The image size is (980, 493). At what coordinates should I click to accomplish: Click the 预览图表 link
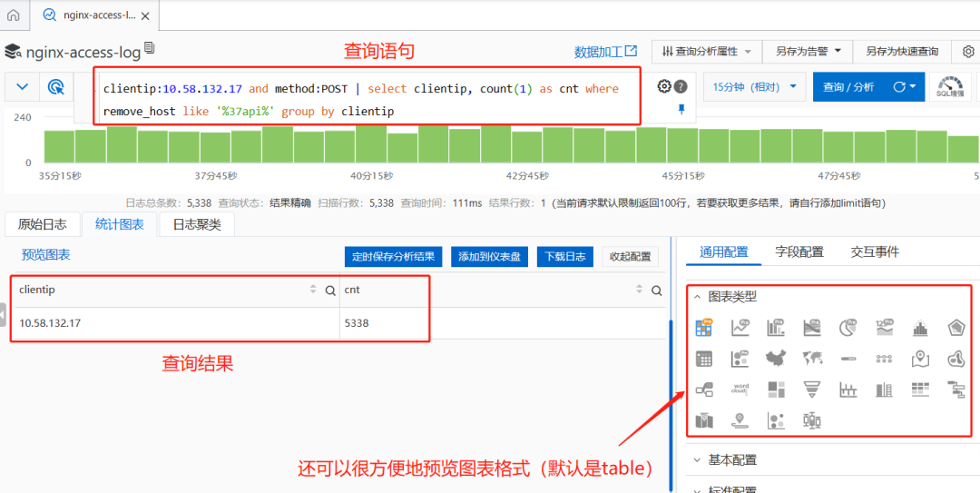45,254
